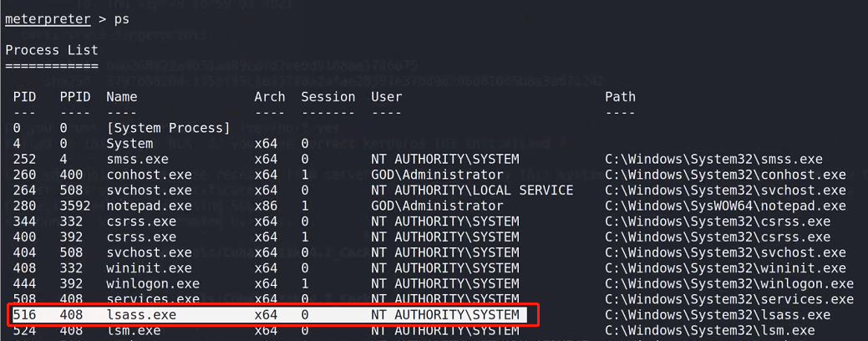The width and height of the screenshot is (868, 341).
Task: Select process name winlogon.exe
Action: pyautogui.click(x=153, y=284)
